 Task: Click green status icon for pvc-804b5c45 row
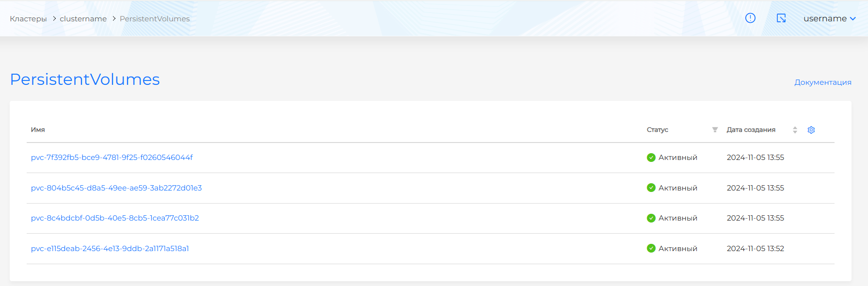coord(651,188)
